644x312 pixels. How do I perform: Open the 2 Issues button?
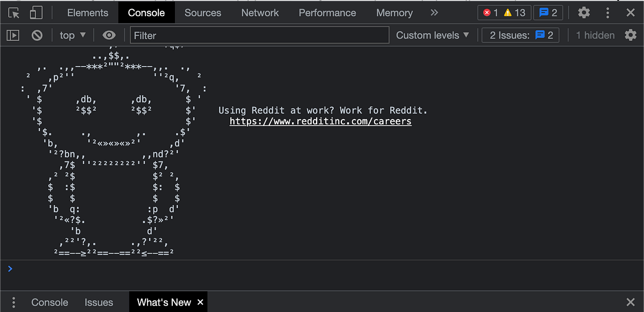[x=519, y=35]
